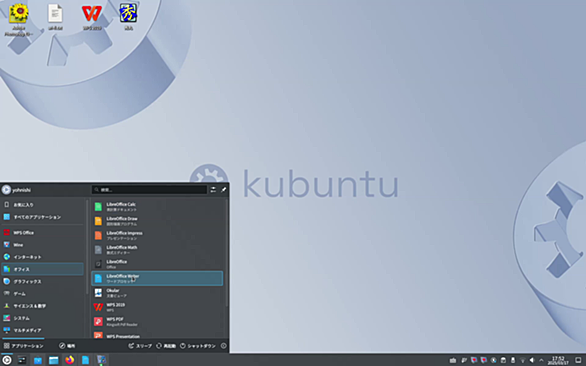Image resolution: width=586 pixels, height=366 pixels.
Task: Click the application list scrollbar
Action: pyautogui.click(x=226, y=253)
